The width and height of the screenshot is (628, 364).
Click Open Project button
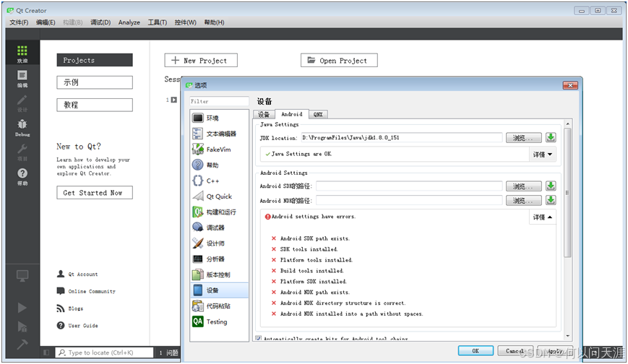[x=339, y=61]
